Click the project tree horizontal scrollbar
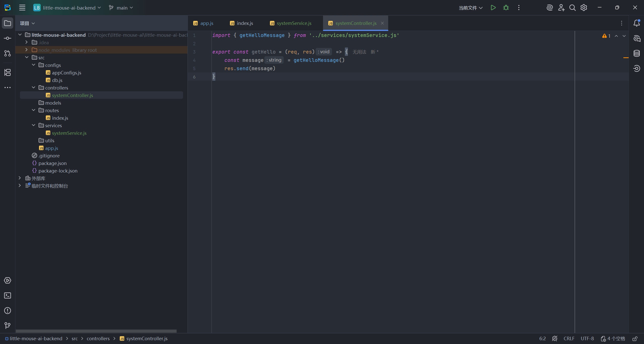Viewport: 644px width, 344px height. [96, 331]
